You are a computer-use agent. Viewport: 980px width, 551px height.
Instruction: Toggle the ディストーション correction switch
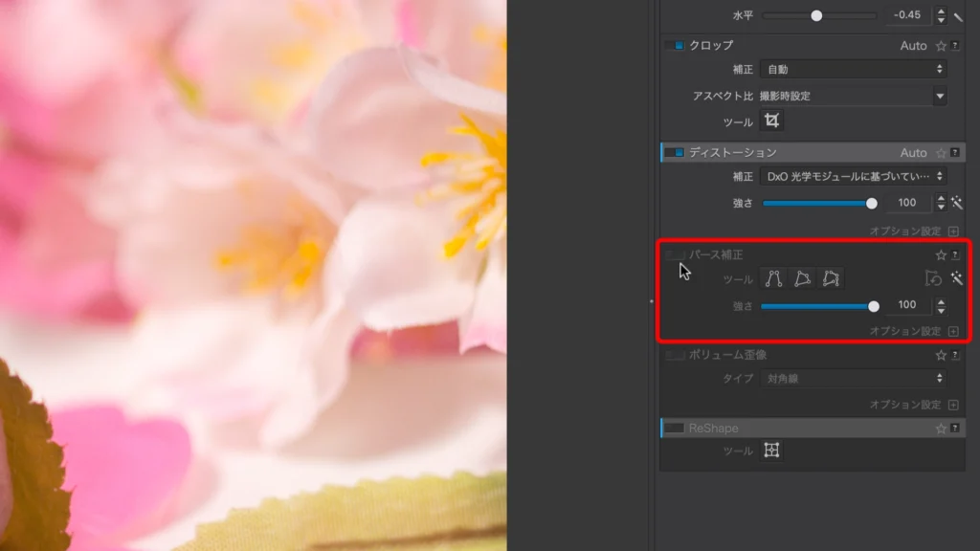(x=676, y=152)
